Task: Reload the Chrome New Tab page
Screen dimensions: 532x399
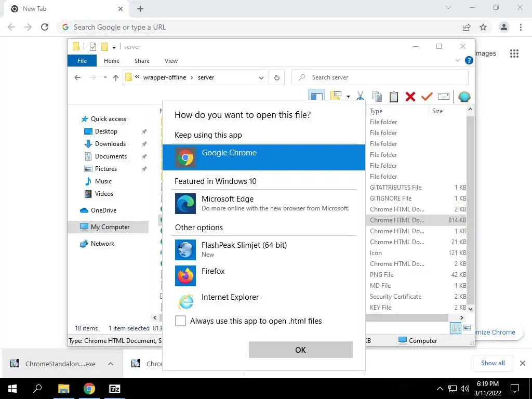Action: 45,27
